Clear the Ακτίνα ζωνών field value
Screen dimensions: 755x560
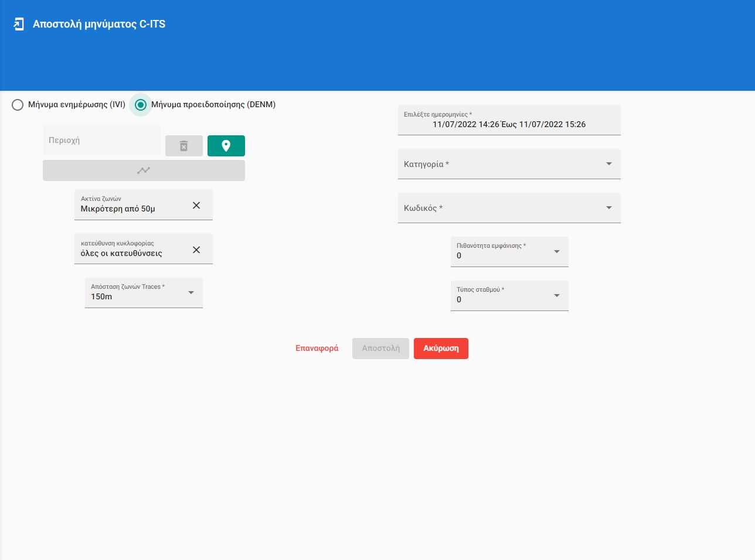(x=196, y=205)
